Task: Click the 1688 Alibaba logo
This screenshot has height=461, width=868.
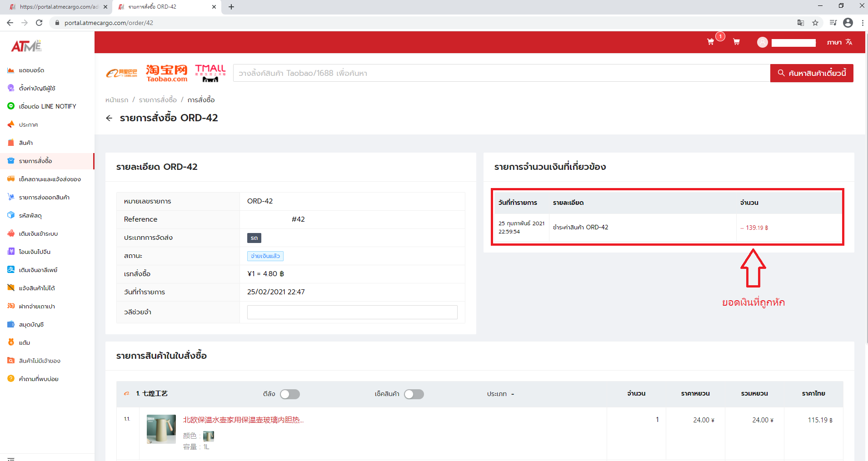Action: pos(122,73)
